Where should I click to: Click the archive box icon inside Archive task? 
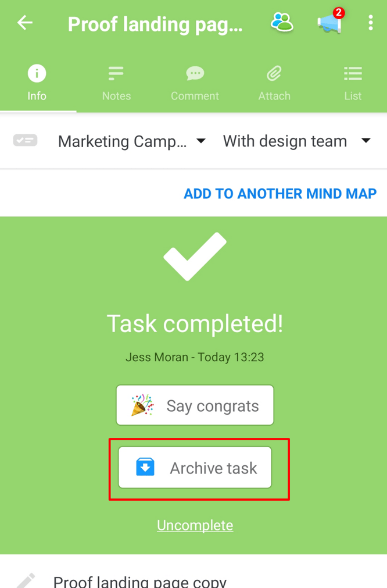click(145, 467)
